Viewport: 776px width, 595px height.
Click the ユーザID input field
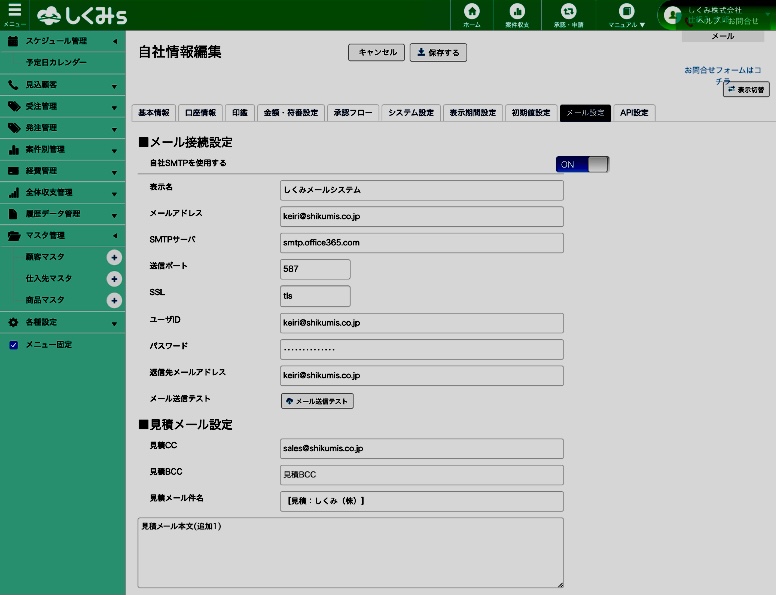422,323
